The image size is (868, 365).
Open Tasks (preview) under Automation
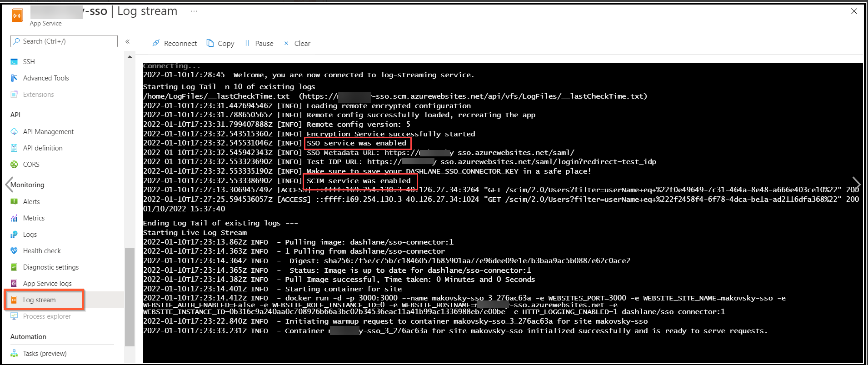(x=45, y=354)
